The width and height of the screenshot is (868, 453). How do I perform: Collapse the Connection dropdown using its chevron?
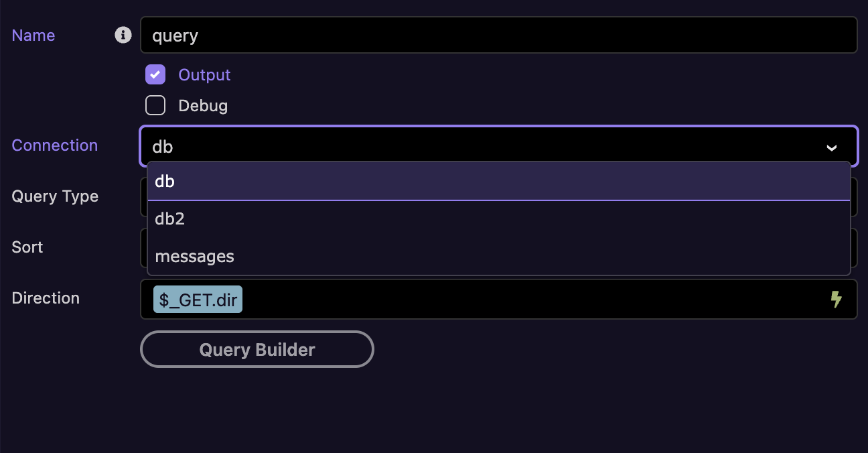(832, 147)
